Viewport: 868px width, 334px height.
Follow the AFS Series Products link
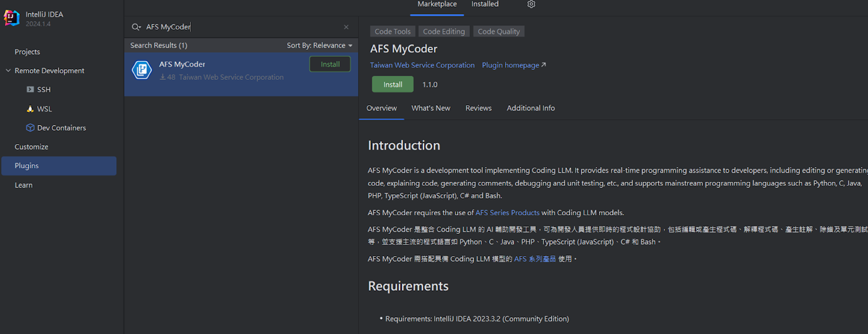tap(508, 213)
